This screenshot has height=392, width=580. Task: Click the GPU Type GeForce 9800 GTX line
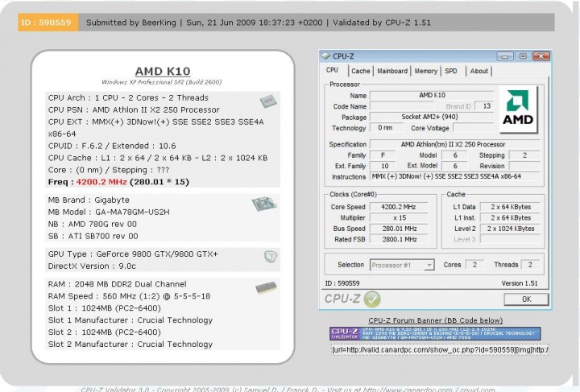[x=133, y=254]
